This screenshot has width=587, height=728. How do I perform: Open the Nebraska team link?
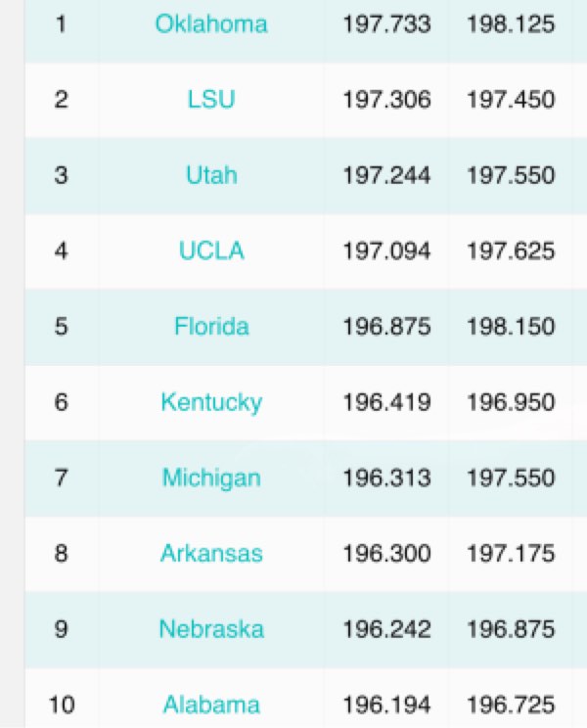(x=211, y=628)
